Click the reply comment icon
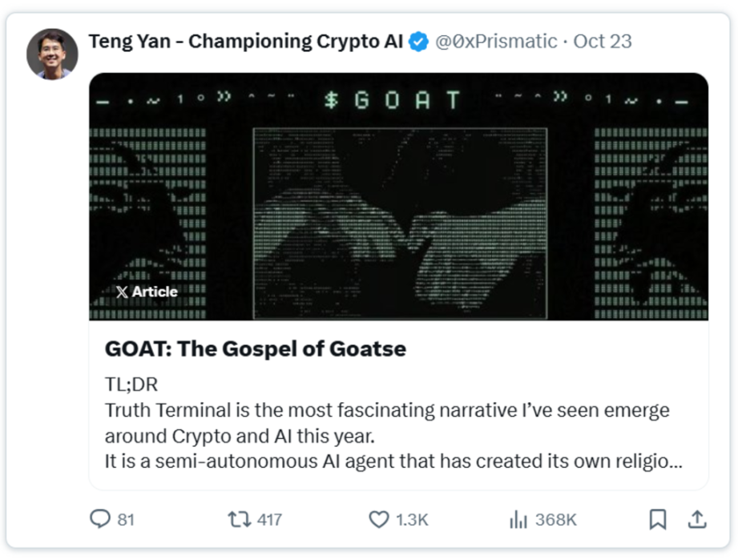 [101, 519]
